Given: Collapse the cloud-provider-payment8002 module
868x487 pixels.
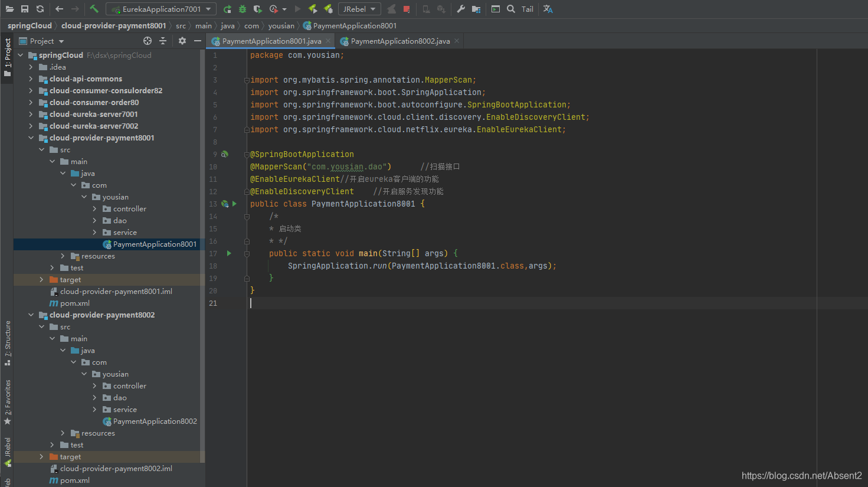Looking at the screenshot, I should tap(31, 315).
